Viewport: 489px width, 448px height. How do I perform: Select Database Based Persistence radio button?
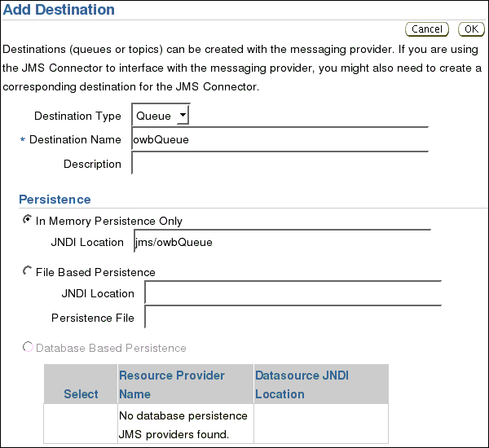pos(28,347)
